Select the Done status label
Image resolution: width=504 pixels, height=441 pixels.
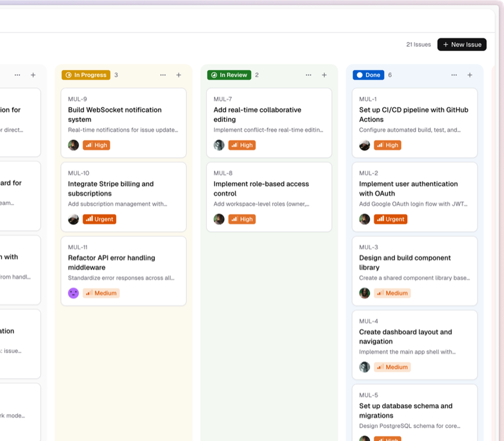pos(368,75)
